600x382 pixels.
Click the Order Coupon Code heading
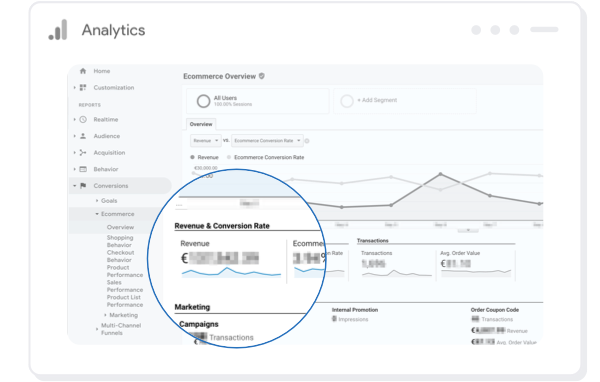[495, 310]
